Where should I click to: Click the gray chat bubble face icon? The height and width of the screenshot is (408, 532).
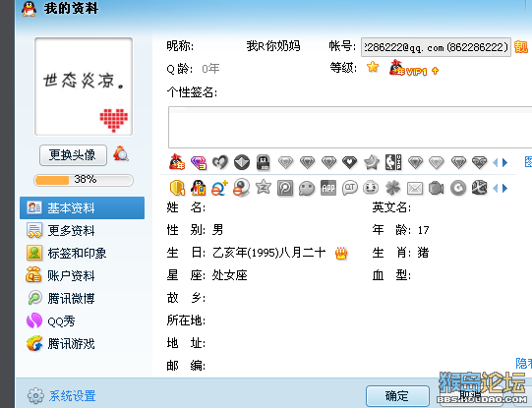(307, 189)
